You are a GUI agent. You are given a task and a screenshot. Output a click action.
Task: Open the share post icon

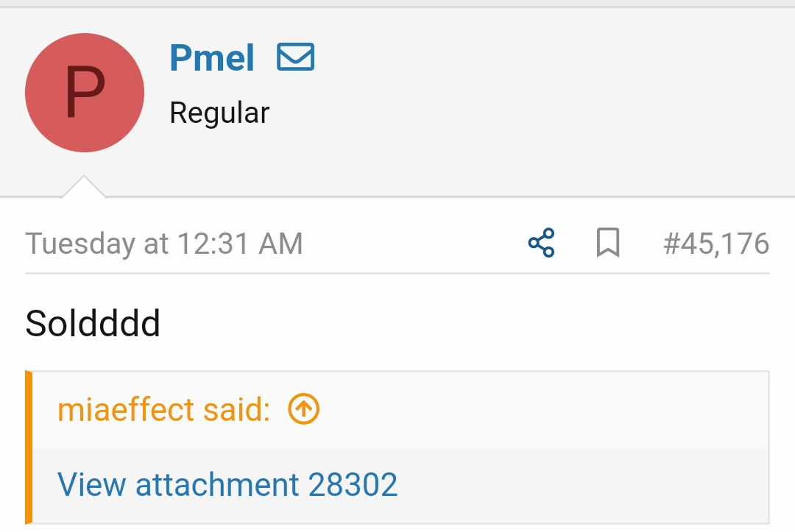pyautogui.click(x=541, y=243)
